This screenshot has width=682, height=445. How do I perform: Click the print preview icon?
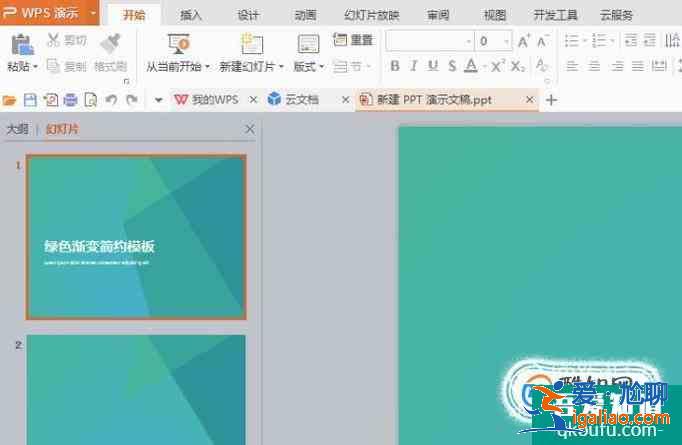coord(90,100)
